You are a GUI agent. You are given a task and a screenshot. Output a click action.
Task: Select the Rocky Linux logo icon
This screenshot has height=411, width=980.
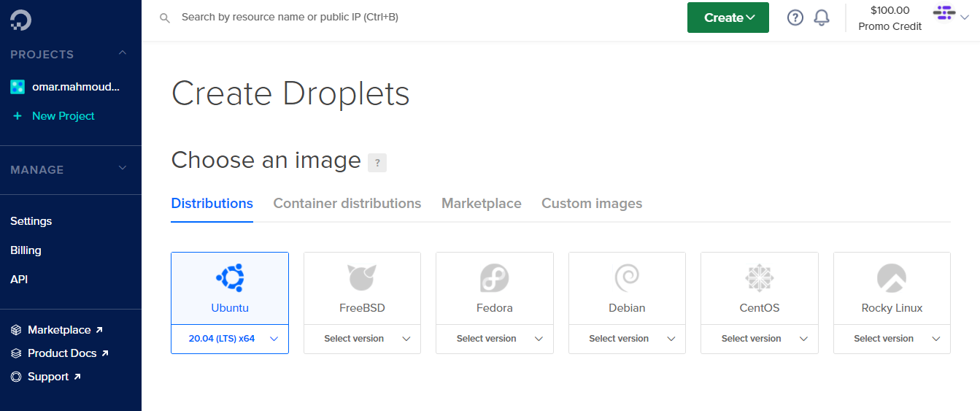pos(892,278)
